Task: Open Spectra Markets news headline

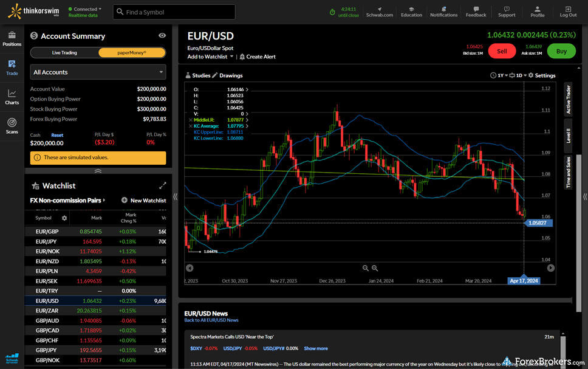Action: point(232,337)
